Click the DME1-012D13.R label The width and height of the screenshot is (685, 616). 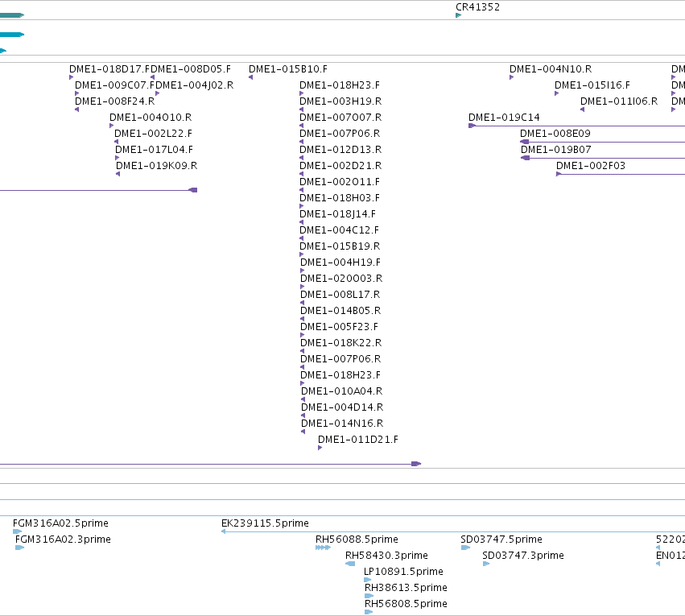pos(340,150)
